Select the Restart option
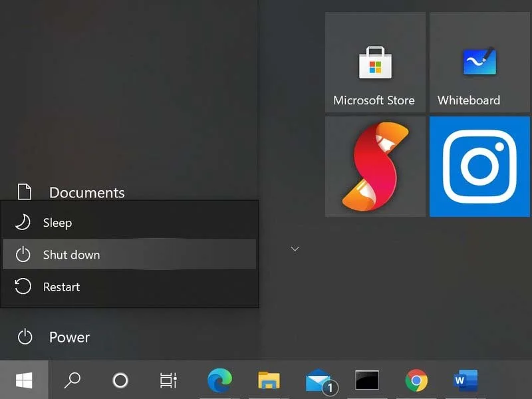Image resolution: width=532 pixels, height=399 pixels. 129,287
